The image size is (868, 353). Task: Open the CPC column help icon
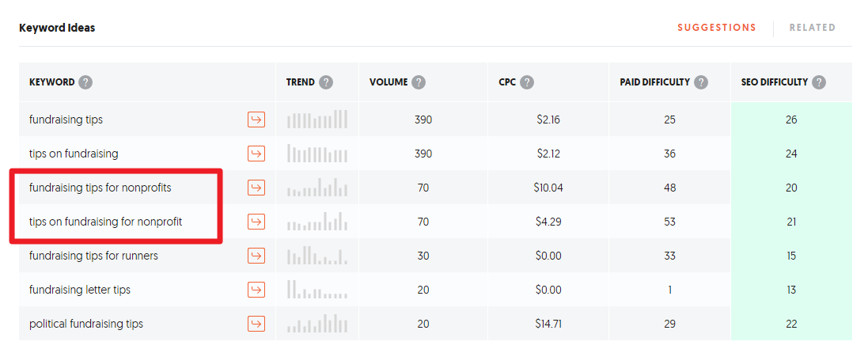[x=527, y=82]
